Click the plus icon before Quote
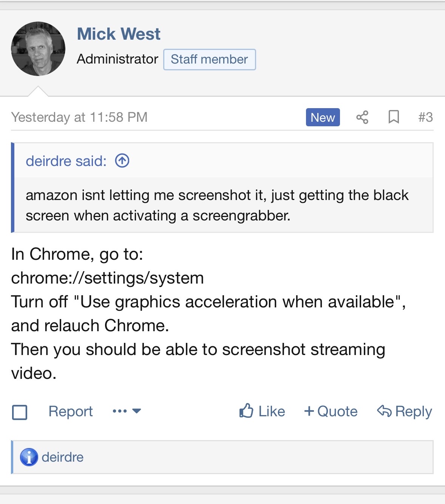 coord(309,411)
